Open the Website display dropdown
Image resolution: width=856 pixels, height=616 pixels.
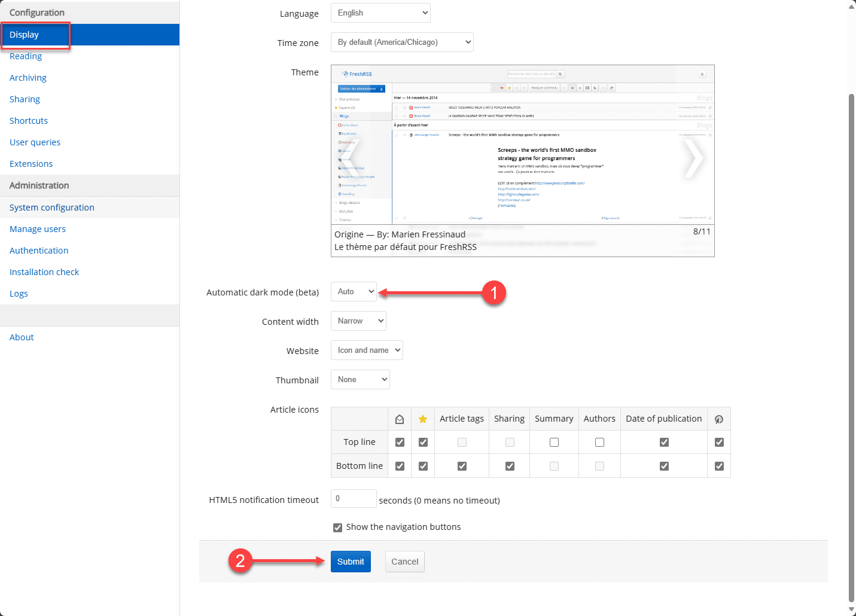pos(367,350)
